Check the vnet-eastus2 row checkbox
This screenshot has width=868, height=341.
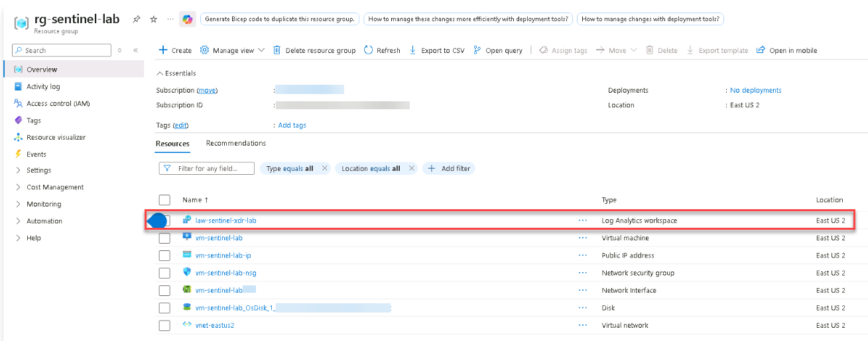tap(164, 325)
